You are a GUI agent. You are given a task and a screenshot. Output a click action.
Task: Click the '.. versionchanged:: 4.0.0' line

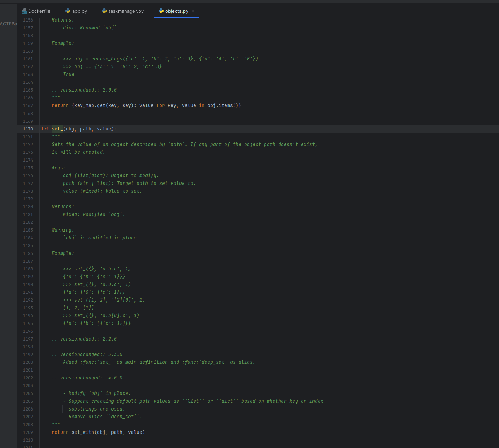pos(87,378)
